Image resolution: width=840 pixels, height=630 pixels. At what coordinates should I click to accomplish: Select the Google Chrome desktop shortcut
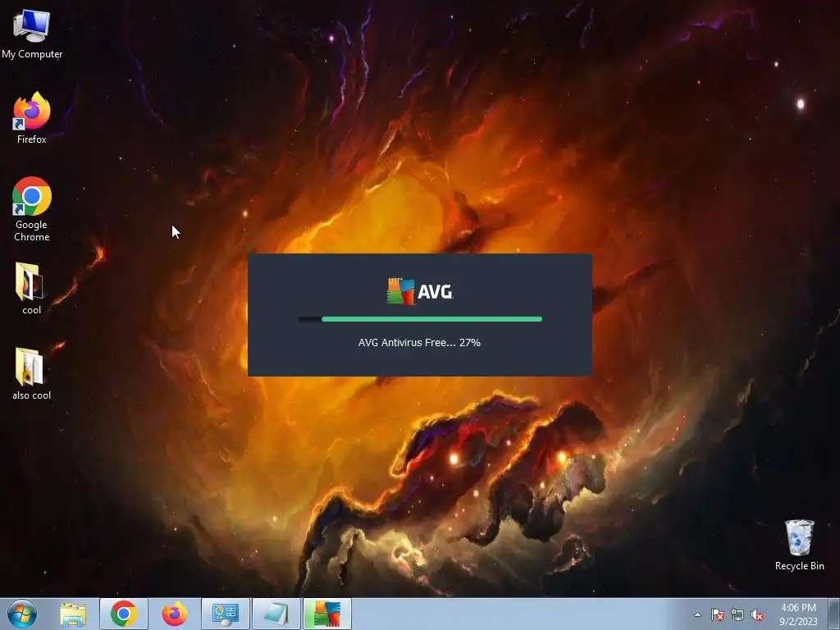point(32,209)
